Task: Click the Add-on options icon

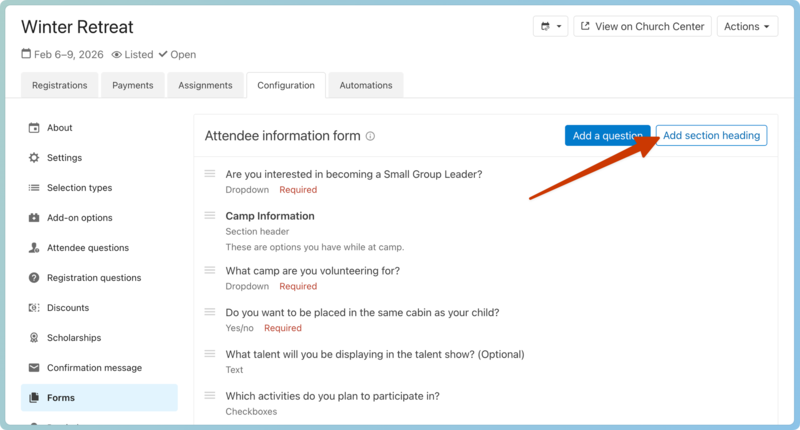Action: point(34,218)
